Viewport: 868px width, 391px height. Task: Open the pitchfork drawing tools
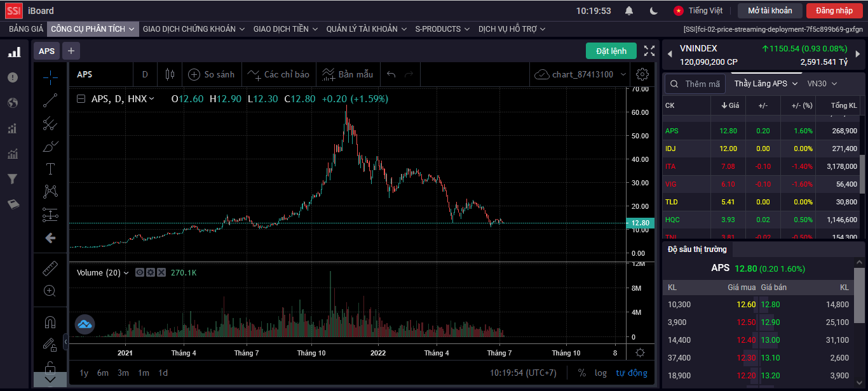(50, 123)
